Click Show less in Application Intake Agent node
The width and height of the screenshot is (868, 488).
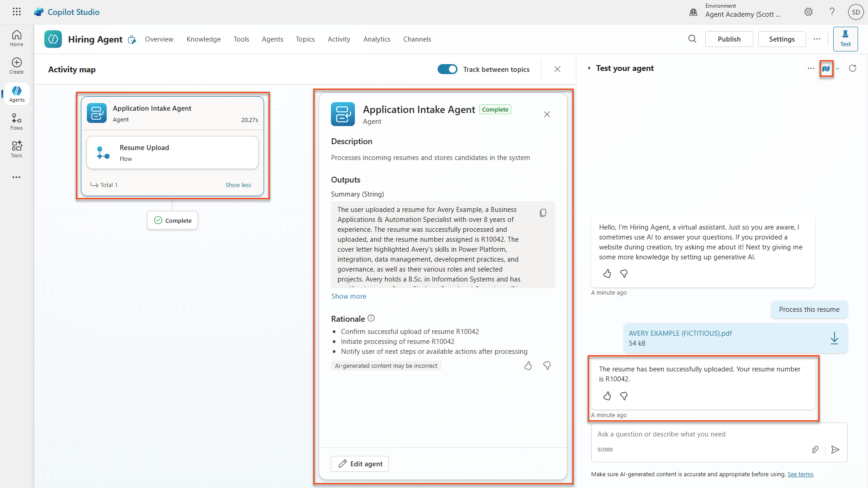(x=238, y=185)
